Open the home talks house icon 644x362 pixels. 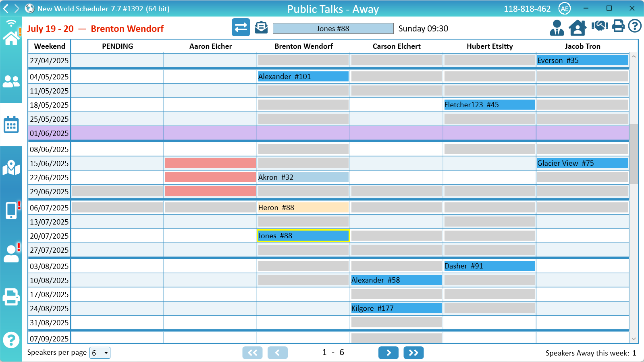pos(578,27)
